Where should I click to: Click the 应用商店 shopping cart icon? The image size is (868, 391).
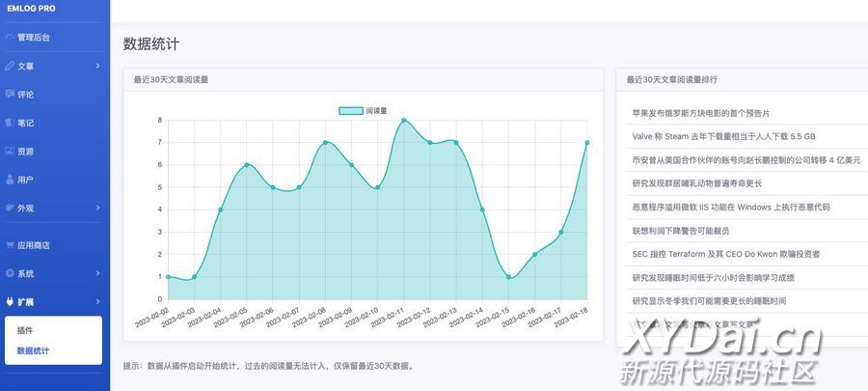click(10, 245)
